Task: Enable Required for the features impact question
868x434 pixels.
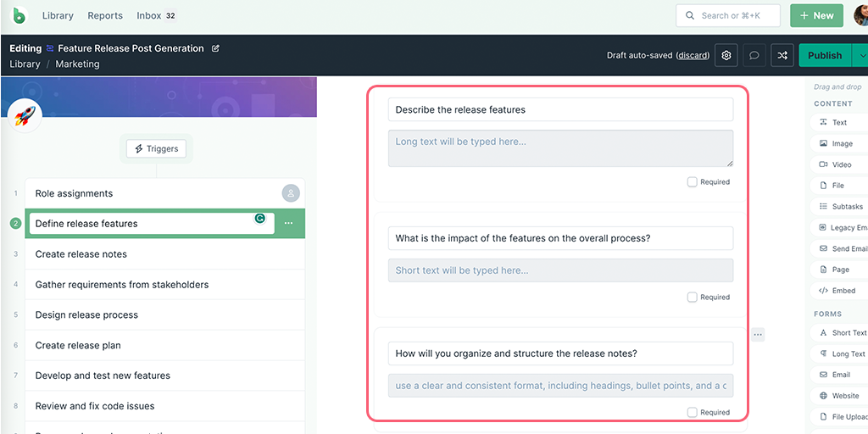Action: [x=693, y=298]
